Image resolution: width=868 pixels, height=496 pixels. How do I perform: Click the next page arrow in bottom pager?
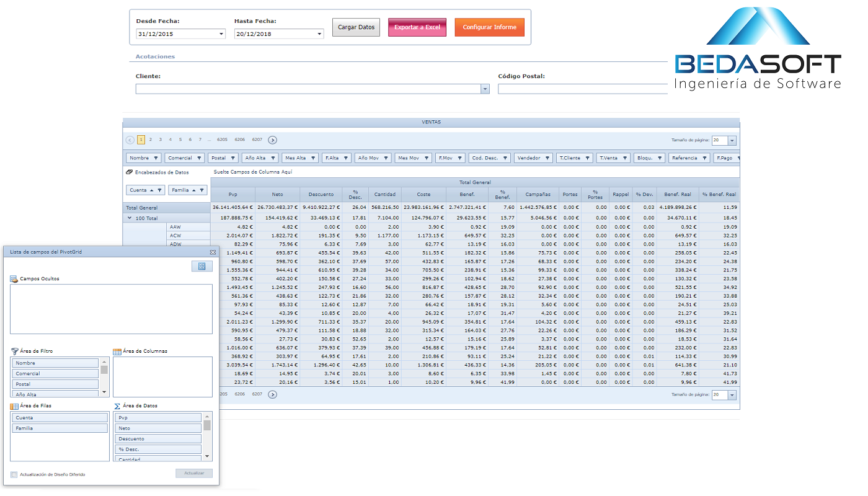[272, 394]
